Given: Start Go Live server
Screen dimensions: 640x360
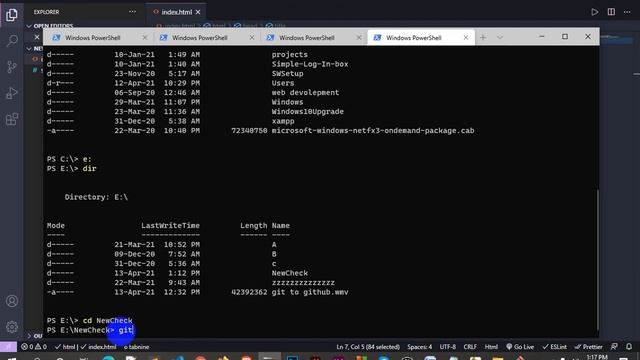Looking at the screenshot, I should (x=520, y=347).
